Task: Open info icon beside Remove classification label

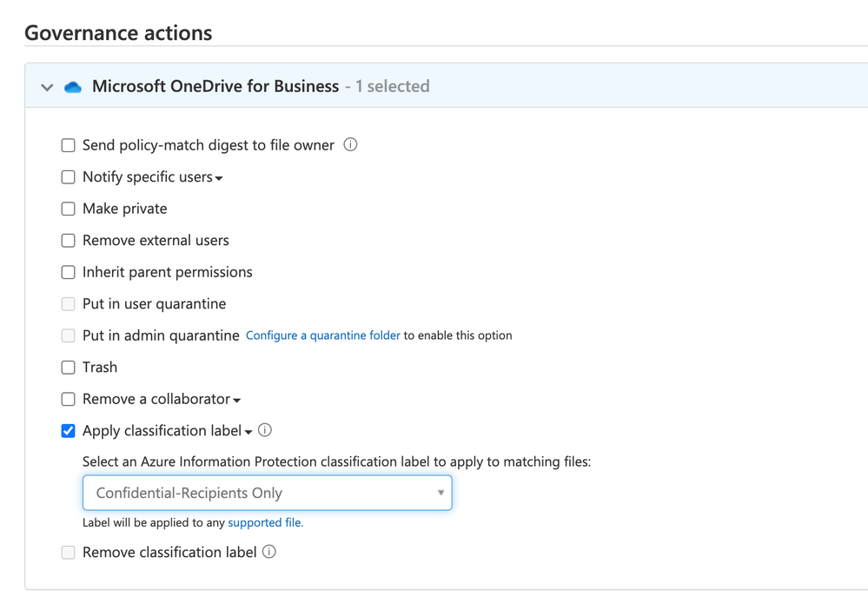Action: pyautogui.click(x=269, y=552)
